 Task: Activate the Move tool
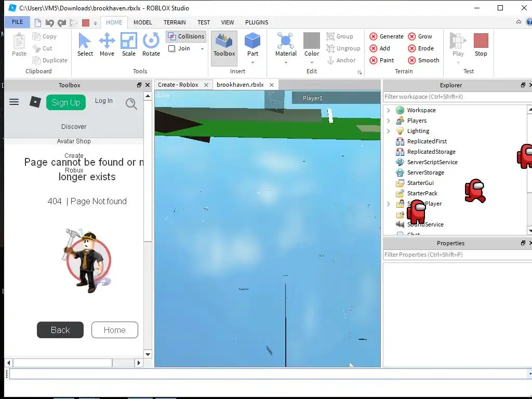[x=107, y=45]
